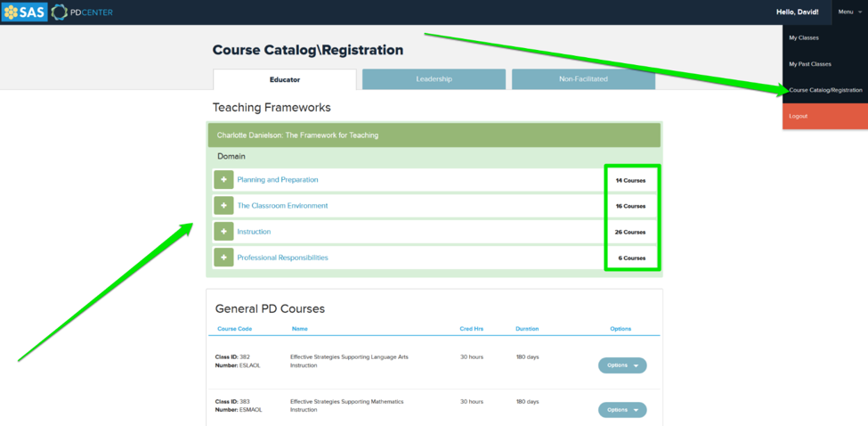The width and height of the screenshot is (868, 426).
Task: Select Effective Strategies Supporting Mathematics Instruction
Action: [x=346, y=406]
